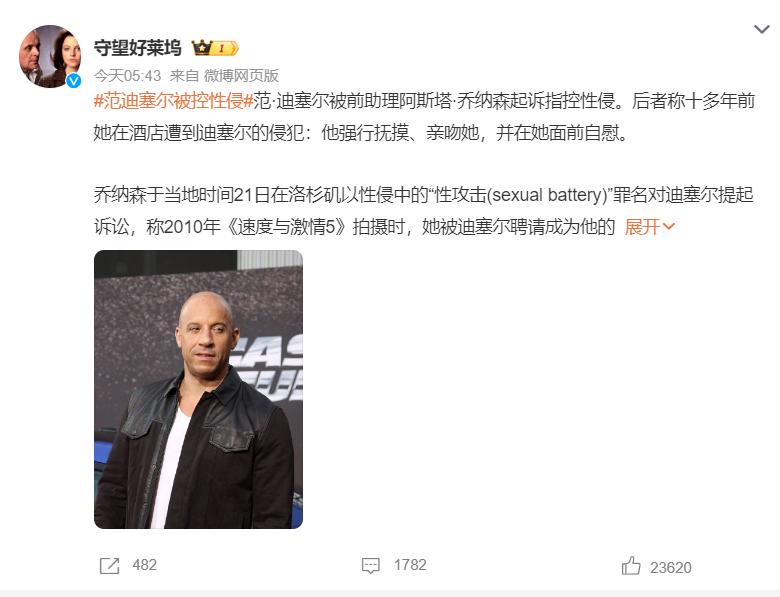Image resolution: width=780 pixels, height=597 pixels.
Task: Click the like count 23620
Action: pos(671,568)
